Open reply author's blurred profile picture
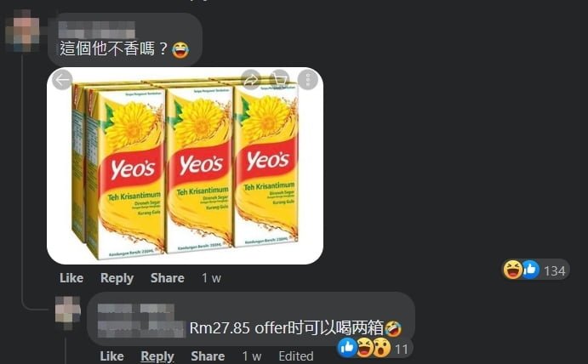Image resolution: width=588 pixels, height=364 pixels. (x=68, y=312)
